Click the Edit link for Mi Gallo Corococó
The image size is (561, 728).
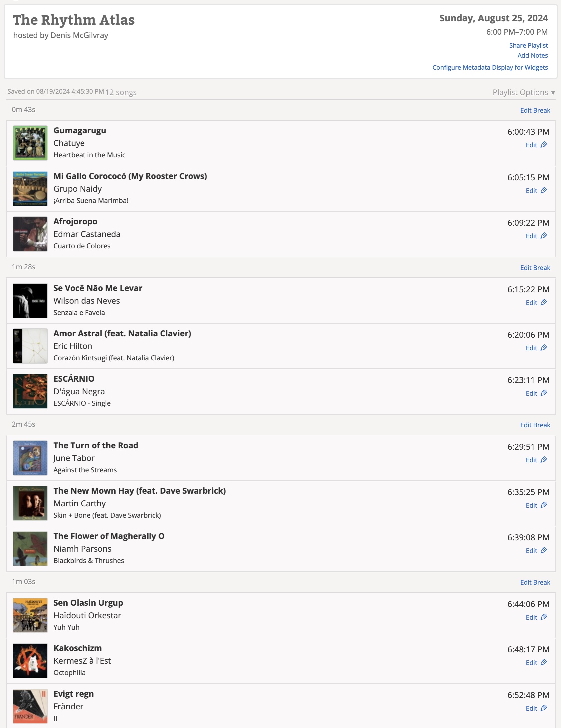click(532, 191)
